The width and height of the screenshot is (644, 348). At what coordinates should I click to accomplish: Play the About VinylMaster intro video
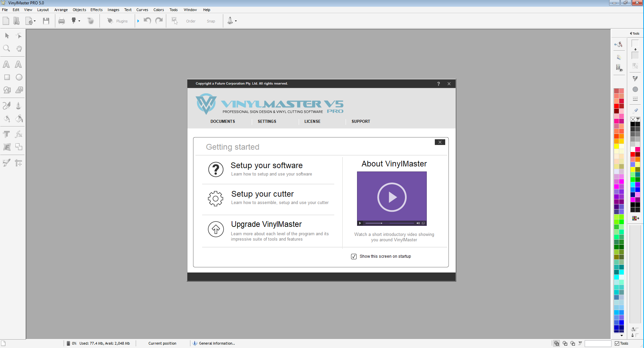392,197
